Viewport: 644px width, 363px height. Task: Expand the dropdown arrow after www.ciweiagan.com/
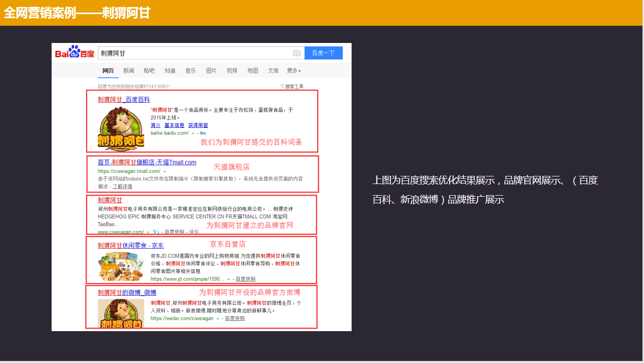pyautogui.click(x=148, y=233)
